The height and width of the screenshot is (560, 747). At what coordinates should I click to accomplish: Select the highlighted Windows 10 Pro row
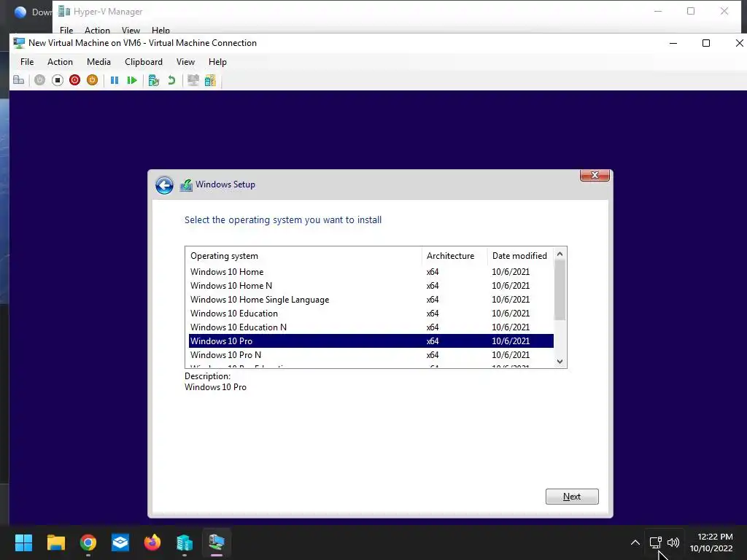pos(371,341)
